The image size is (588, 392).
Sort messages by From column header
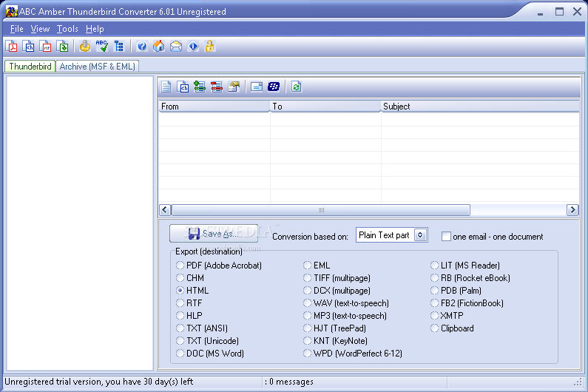tap(214, 107)
